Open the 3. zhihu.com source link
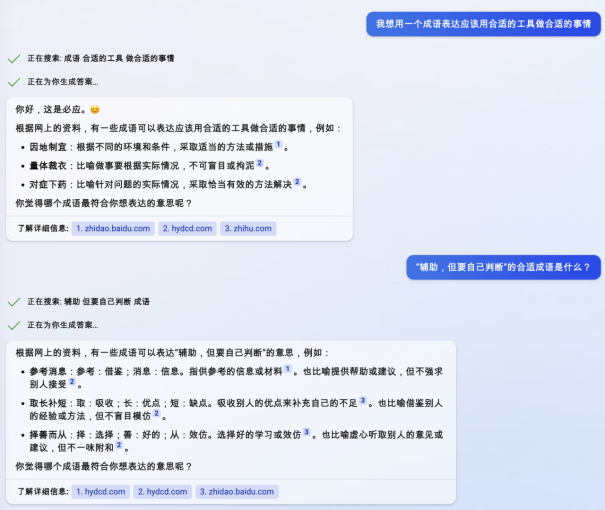Viewport: 605px width, 510px height. coord(248,228)
